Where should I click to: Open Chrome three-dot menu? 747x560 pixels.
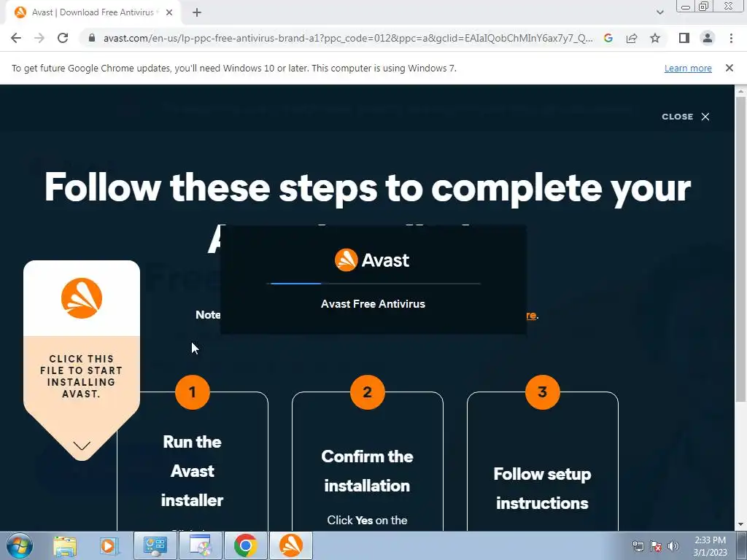(x=731, y=38)
